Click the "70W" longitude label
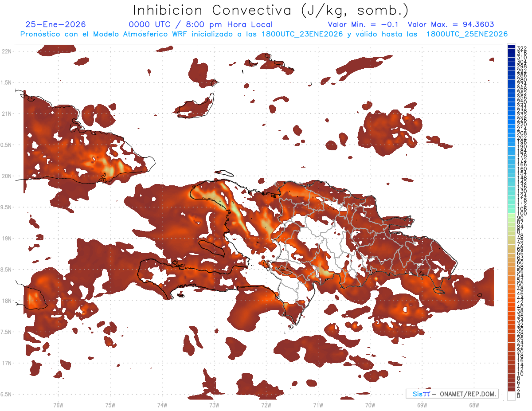532x411 pixels. [370, 405]
